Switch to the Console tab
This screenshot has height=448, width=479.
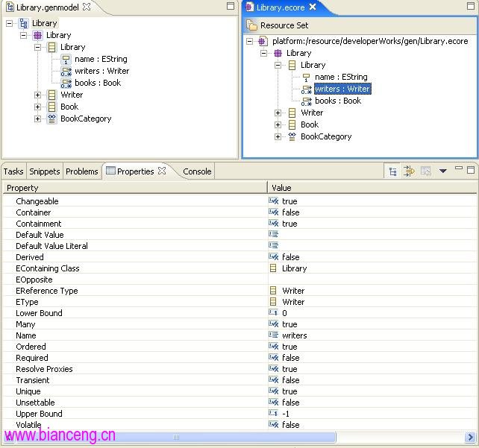[x=197, y=171]
